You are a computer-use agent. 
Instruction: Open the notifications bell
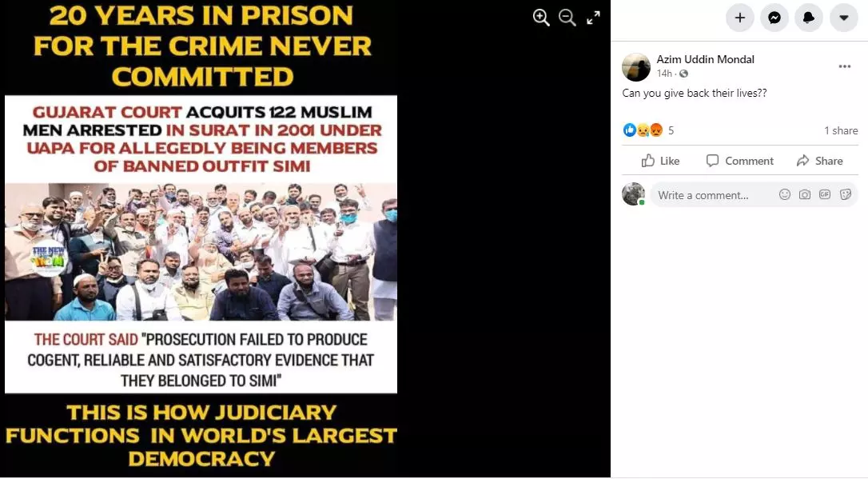(809, 18)
